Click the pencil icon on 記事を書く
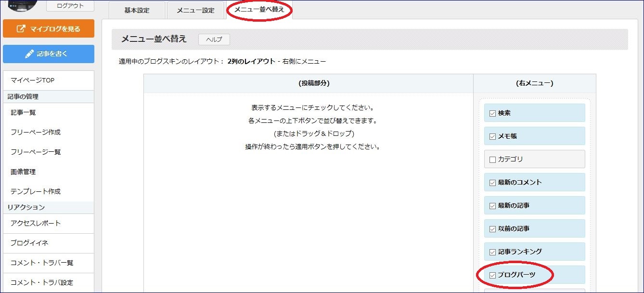 (29, 54)
